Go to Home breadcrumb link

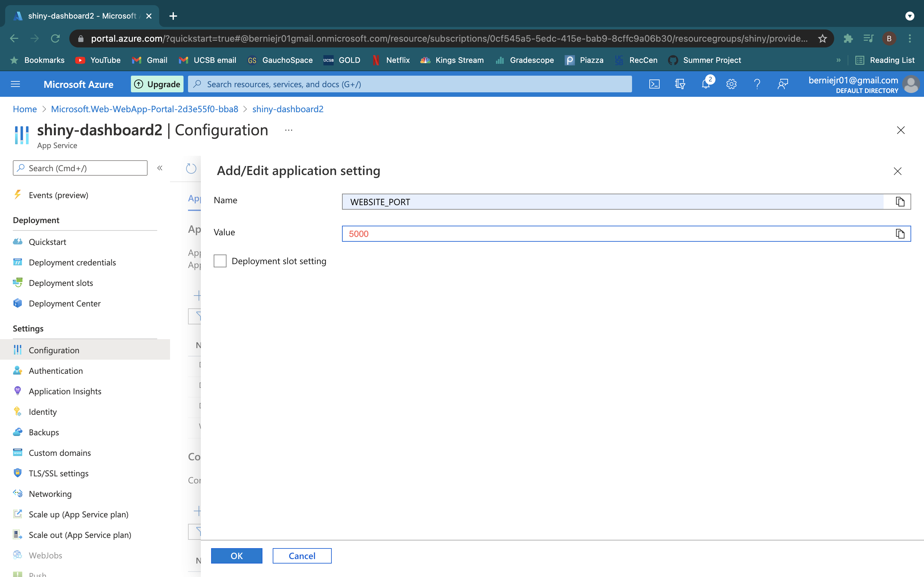click(x=25, y=109)
